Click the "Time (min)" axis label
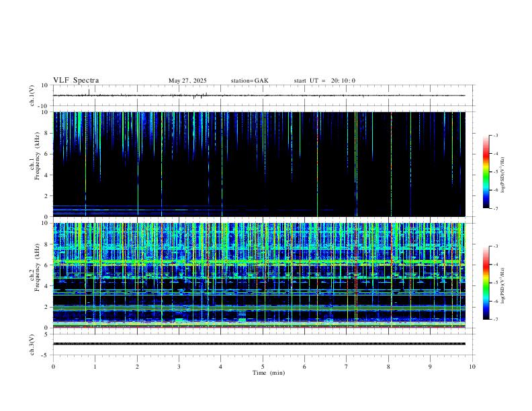The width and height of the screenshot is (532, 411). 269,373
